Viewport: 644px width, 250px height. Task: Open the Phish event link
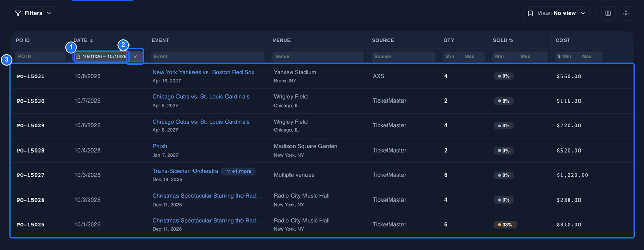(x=160, y=146)
